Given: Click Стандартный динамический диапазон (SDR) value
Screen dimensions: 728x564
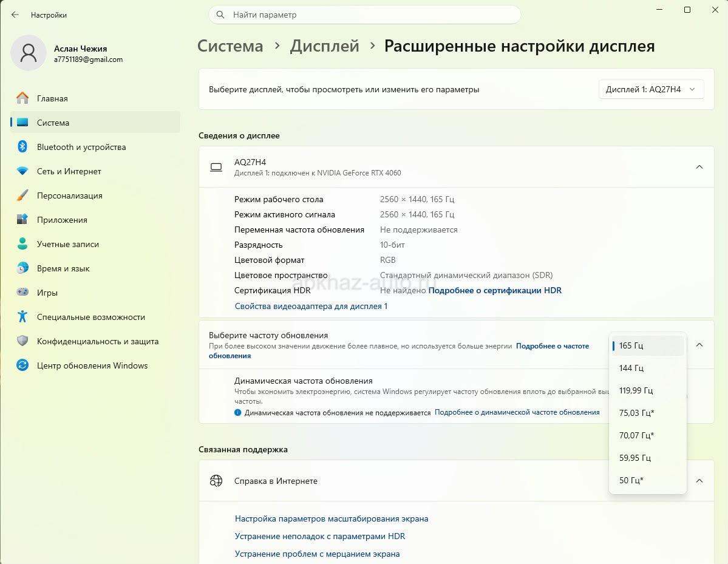Looking at the screenshot, I should 466,275.
